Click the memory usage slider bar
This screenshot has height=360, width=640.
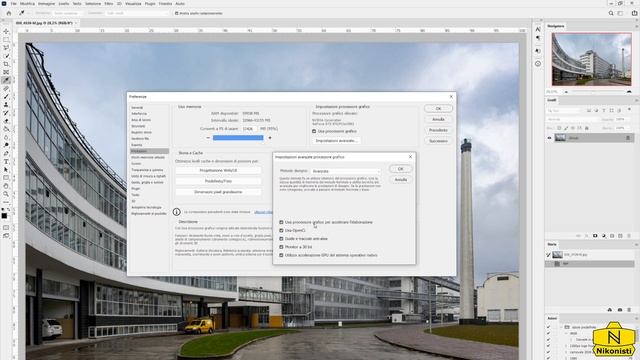pyautogui.click(x=238, y=138)
